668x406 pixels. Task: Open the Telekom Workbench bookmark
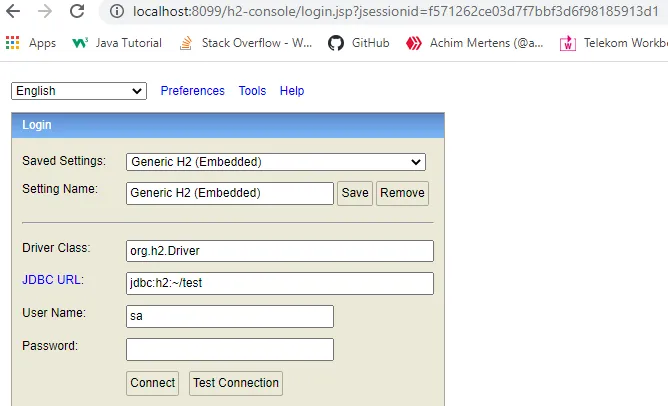(x=613, y=43)
